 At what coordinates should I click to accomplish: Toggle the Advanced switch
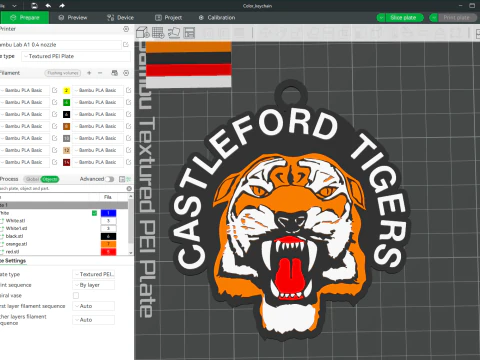109,179
